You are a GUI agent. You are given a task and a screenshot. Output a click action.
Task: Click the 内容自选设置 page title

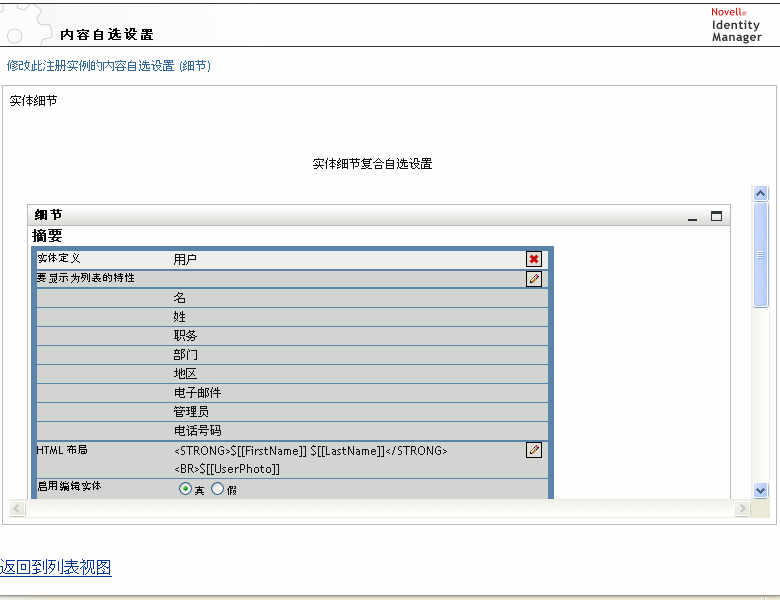[x=107, y=34]
